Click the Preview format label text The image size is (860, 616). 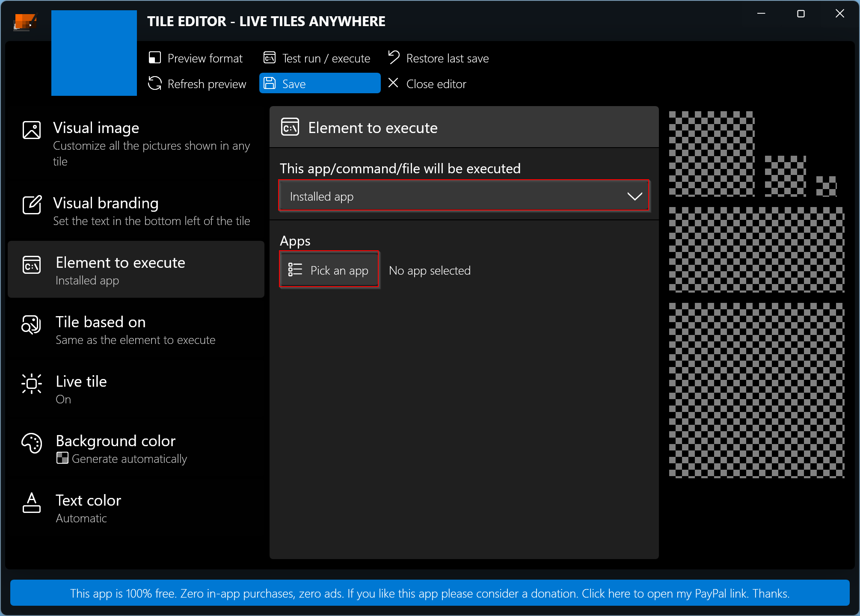pyautogui.click(x=205, y=59)
